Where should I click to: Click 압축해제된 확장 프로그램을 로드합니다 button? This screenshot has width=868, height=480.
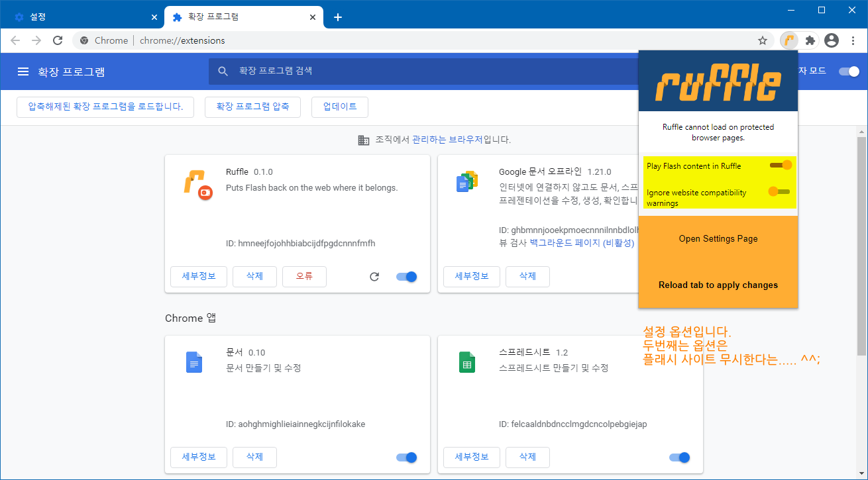105,107
